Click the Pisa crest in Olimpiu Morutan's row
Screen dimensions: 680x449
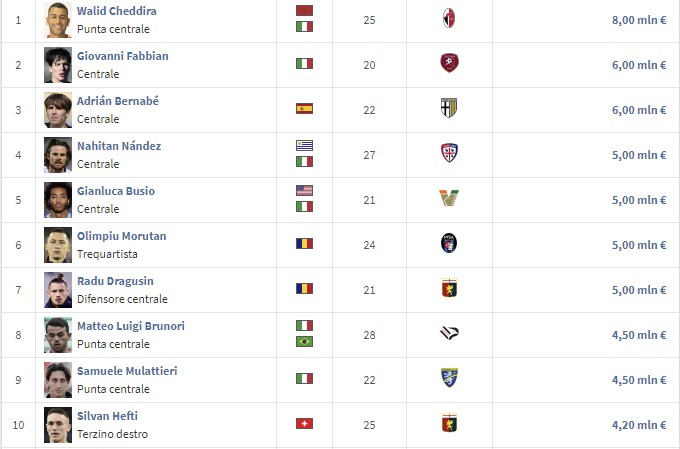[448, 243]
